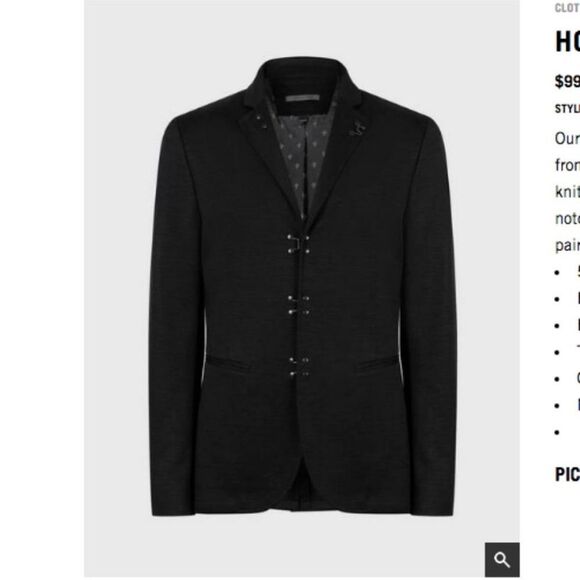Viewport: 580px width, 580px height.
Task: Open image zoom with the magnifier icon
Action: click(502, 559)
